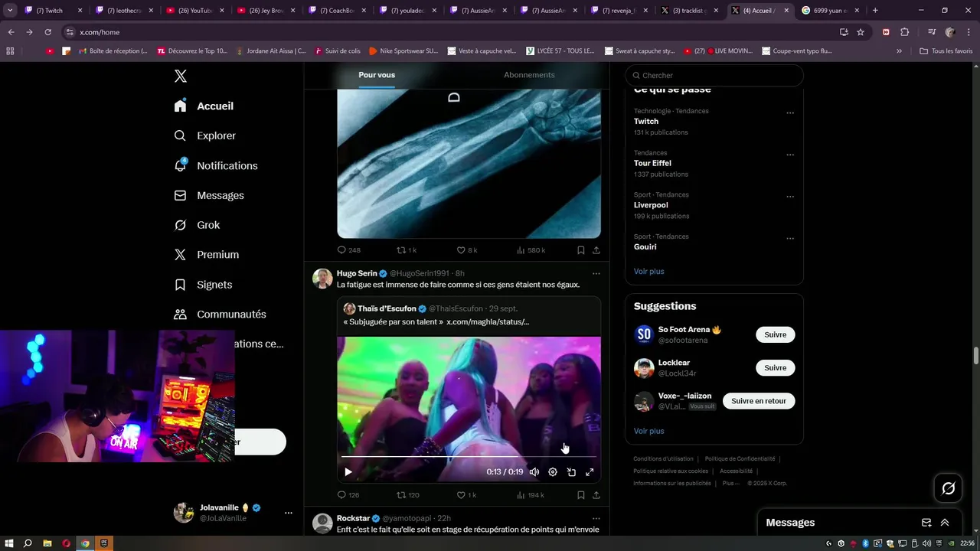View analytics of the 580 k views post
Image resolution: width=980 pixels, height=551 pixels.
(x=531, y=250)
